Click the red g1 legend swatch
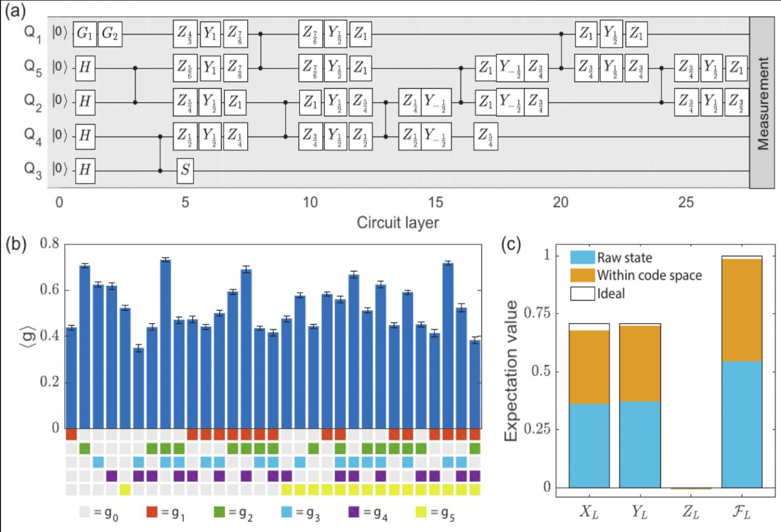Image resolution: width=781 pixels, height=532 pixels. pos(153,511)
